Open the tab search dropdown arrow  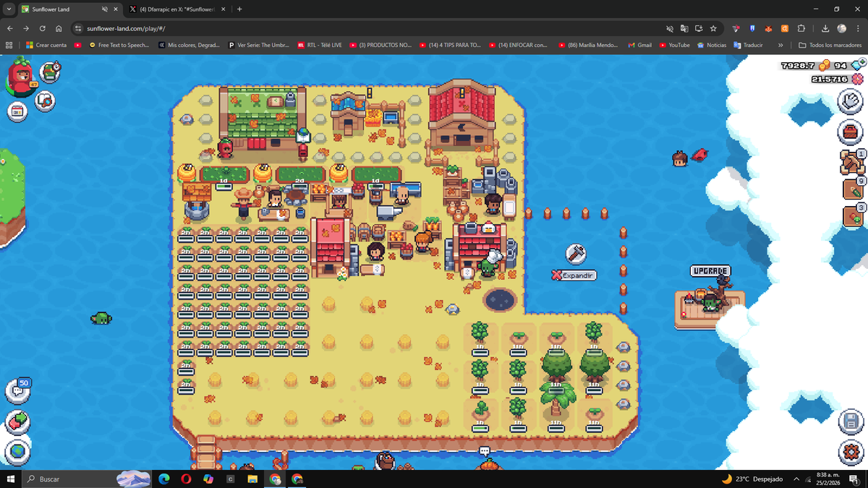coord(8,9)
